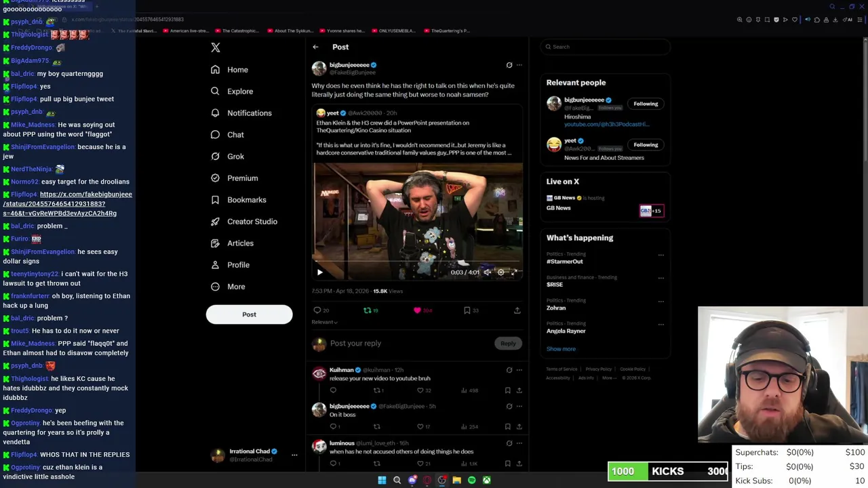This screenshot has width=868, height=488.
Task: Click the X search box
Action: coord(605,47)
